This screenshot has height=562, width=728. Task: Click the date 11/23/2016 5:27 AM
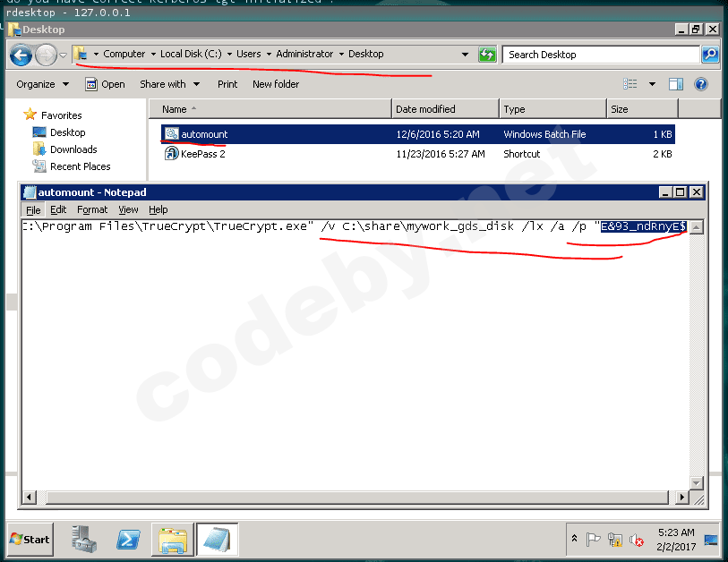pyautogui.click(x=441, y=154)
